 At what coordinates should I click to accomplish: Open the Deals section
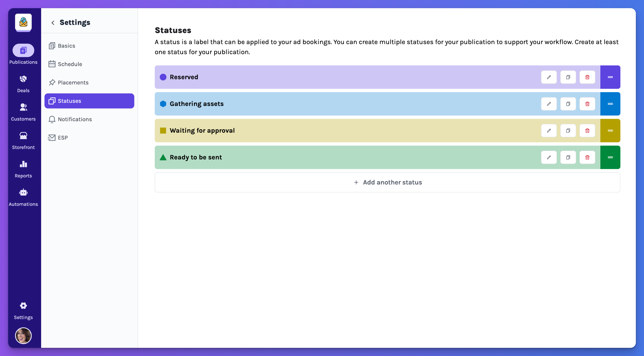(23, 84)
